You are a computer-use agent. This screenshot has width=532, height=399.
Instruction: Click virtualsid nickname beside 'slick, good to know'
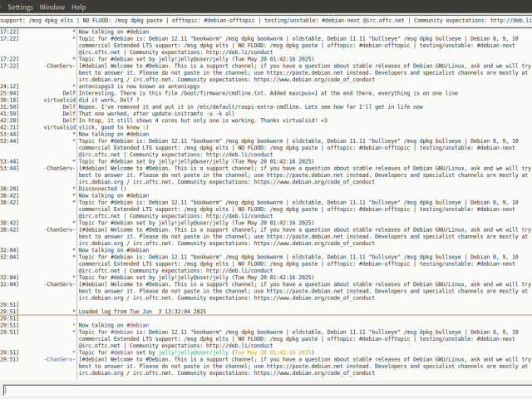[59, 127]
